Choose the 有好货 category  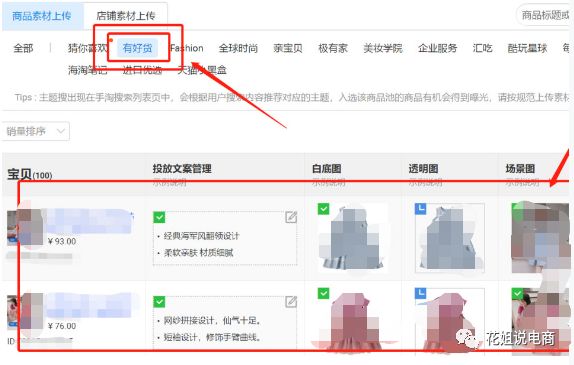138,48
